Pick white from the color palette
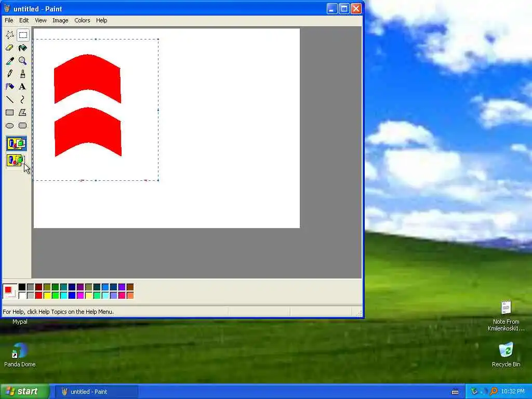 22,296
